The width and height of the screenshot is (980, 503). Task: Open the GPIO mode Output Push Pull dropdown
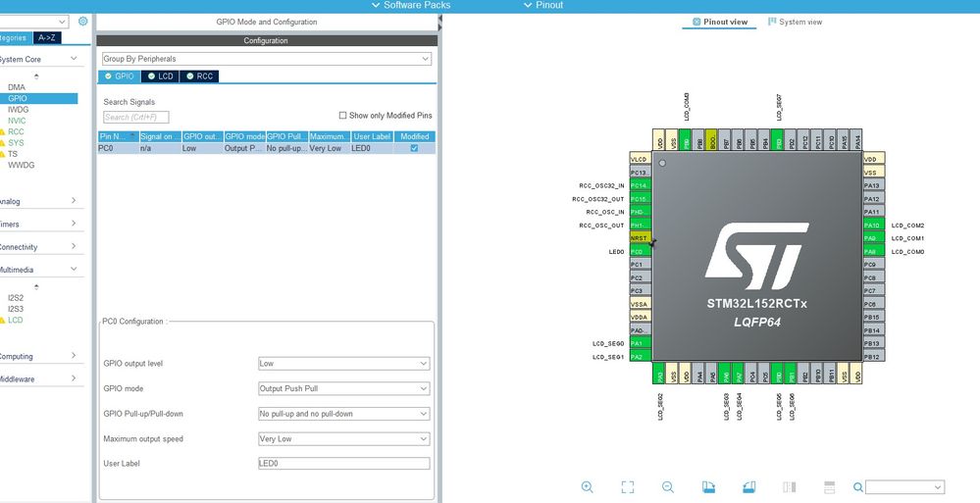tap(343, 388)
